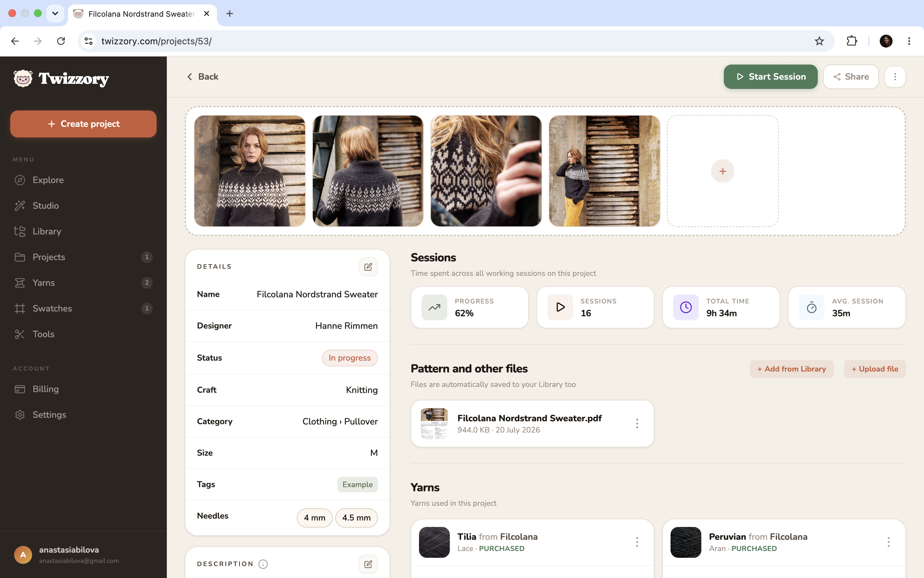This screenshot has height=578, width=924.
Task: Open the close-up yoke pattern photo
Action: pos(486,171)
